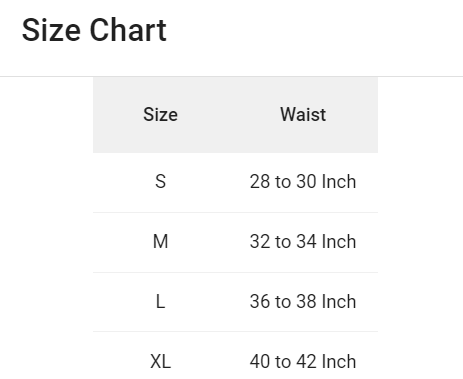This screenshot has width=463, height=379.
Task: Select the 40 to 42 Inch waist value
Action: [303, 361]
